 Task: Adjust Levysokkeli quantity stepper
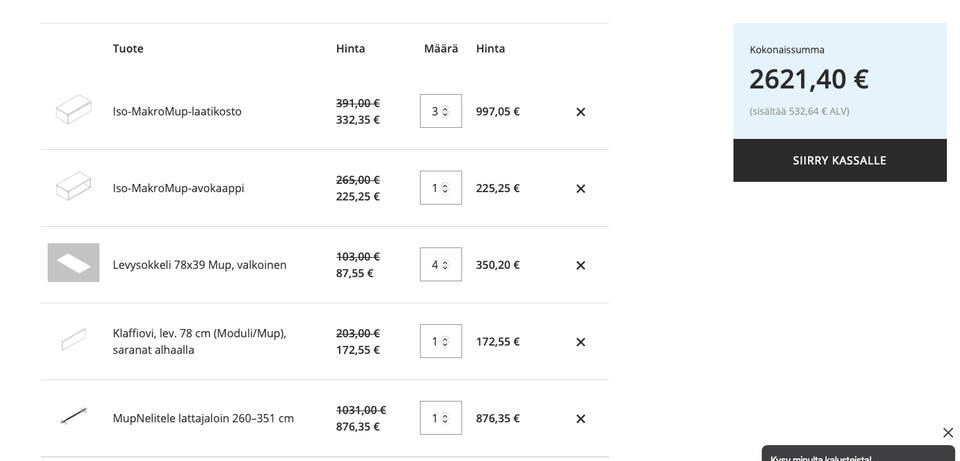(x=440, y=265)
